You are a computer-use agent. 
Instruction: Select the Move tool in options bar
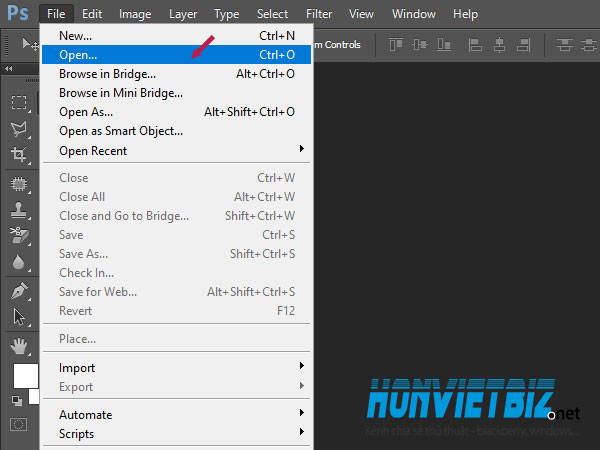coord(30,45)
